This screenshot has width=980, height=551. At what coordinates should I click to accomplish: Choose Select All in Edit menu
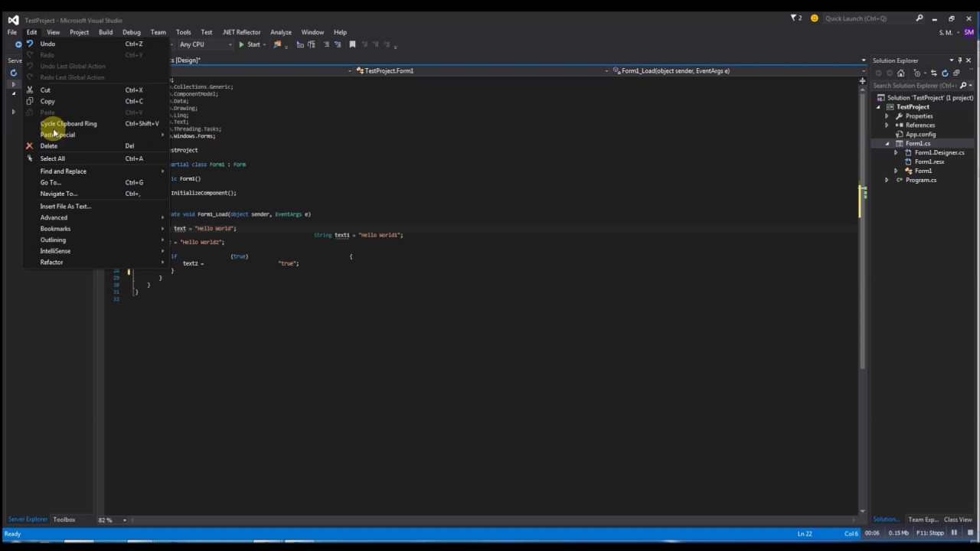tap(96, 158)
